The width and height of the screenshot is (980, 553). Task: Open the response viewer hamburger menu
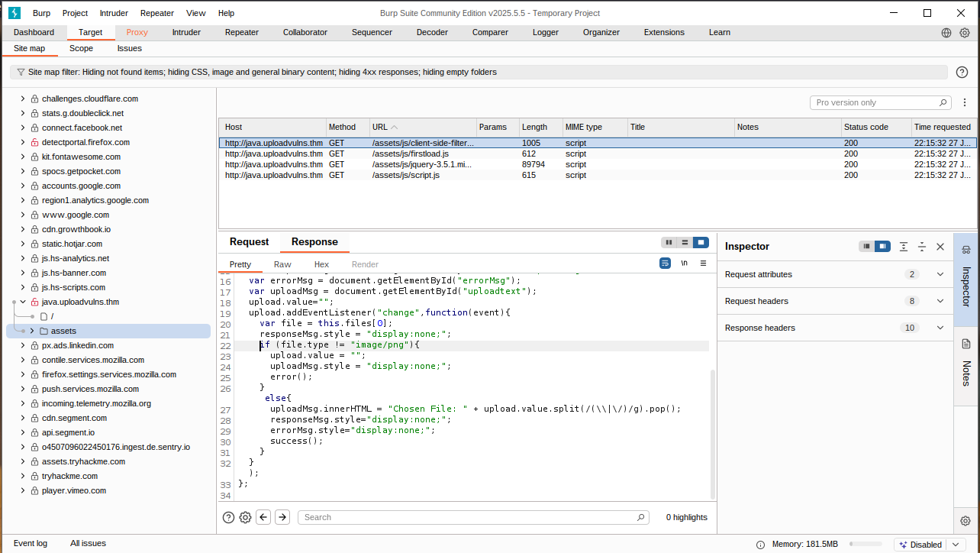tap(703, 263)
